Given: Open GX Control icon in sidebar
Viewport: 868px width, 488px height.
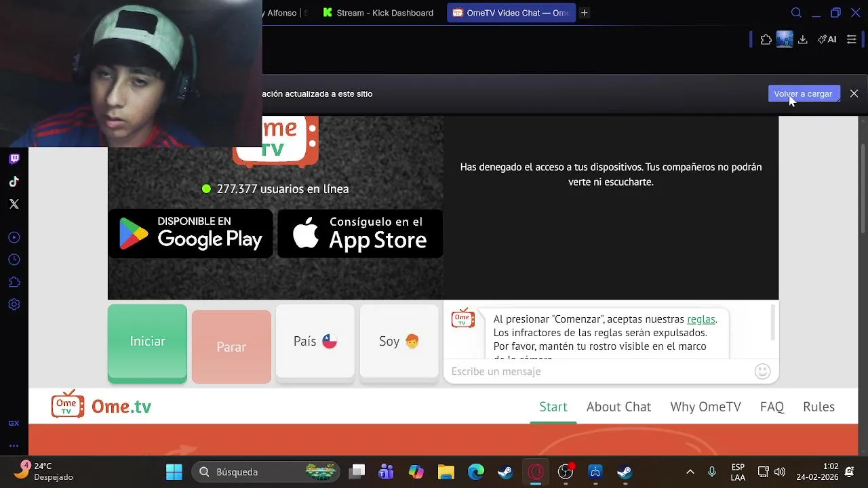Looking at the screenshot, I should [x=14, y=423].
